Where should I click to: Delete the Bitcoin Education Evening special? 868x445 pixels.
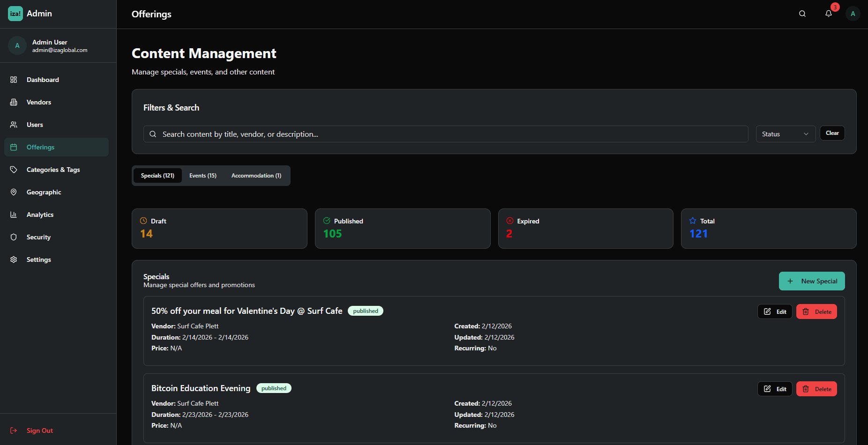coord(816,388)
